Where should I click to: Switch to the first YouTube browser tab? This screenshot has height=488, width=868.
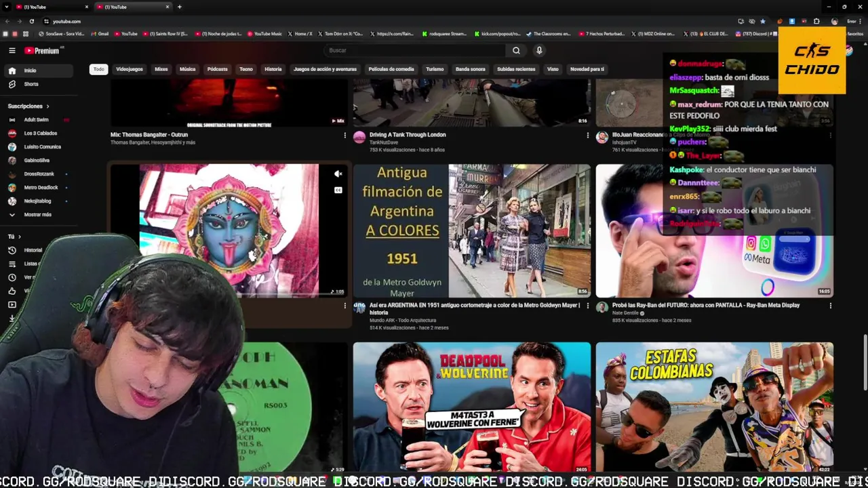52,7
